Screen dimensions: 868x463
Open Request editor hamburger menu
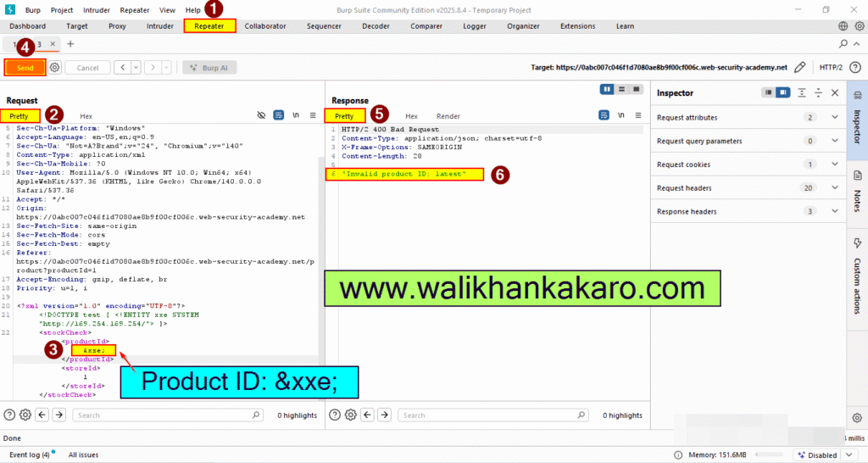[313, 115]
